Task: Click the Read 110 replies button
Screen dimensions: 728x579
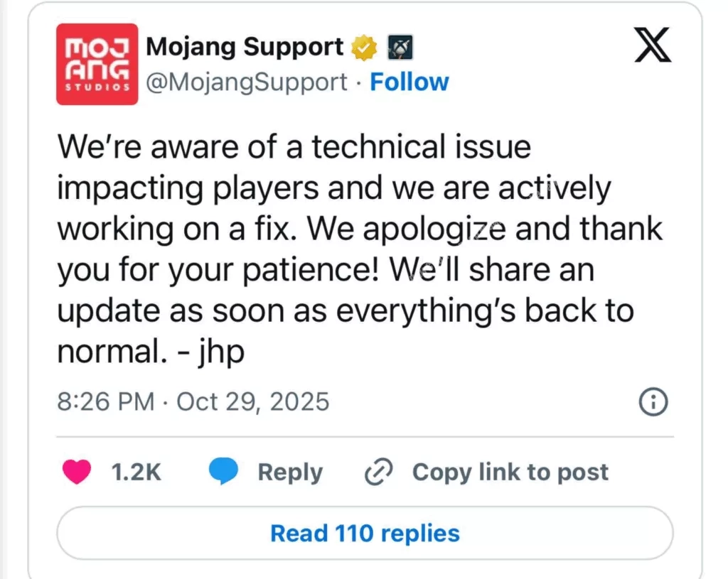Action: pyautogui.click(x=365, y=533)
